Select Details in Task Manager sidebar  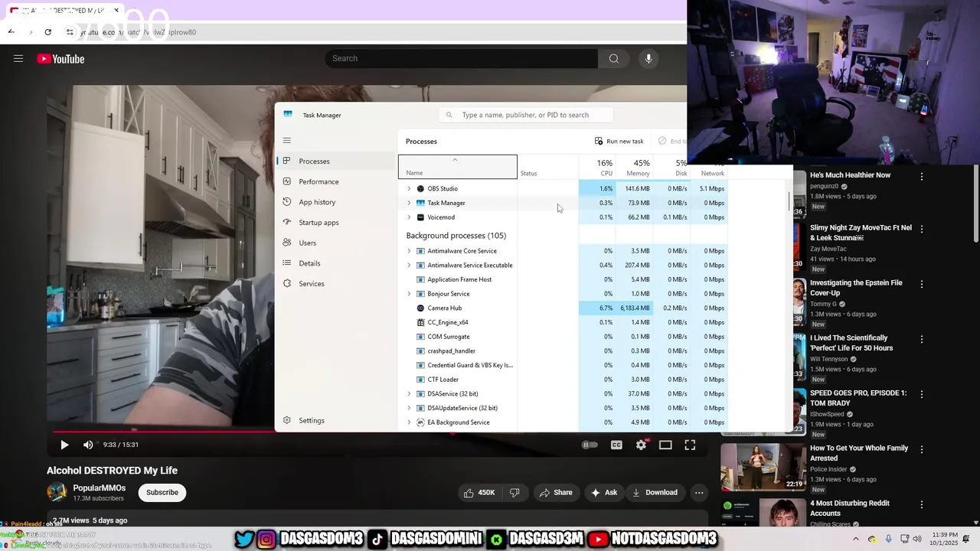coord(335,263)
